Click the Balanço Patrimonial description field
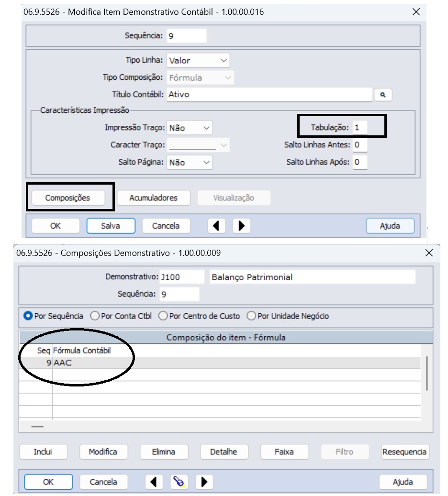The image size is (448, 496). (313, 277)
